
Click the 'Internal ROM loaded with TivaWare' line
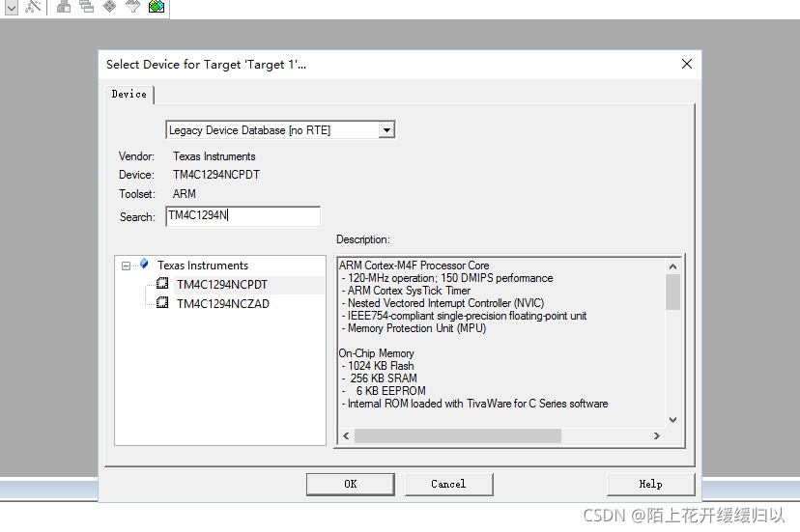click(474, 404)
